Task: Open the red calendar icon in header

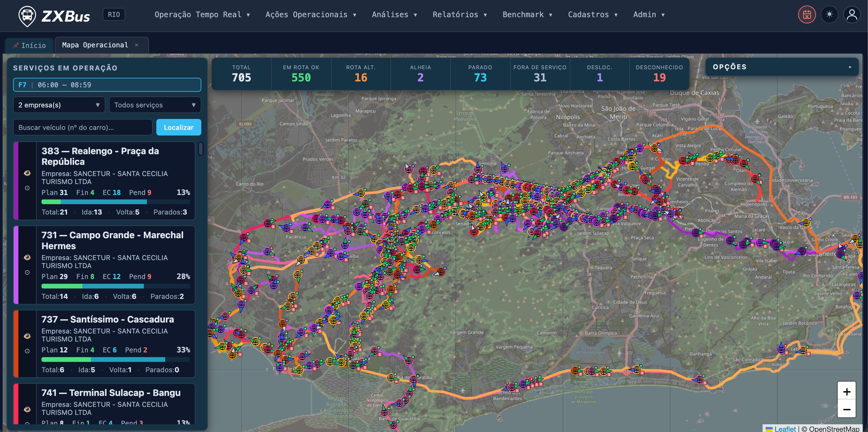Action: [x=807, y=14]
